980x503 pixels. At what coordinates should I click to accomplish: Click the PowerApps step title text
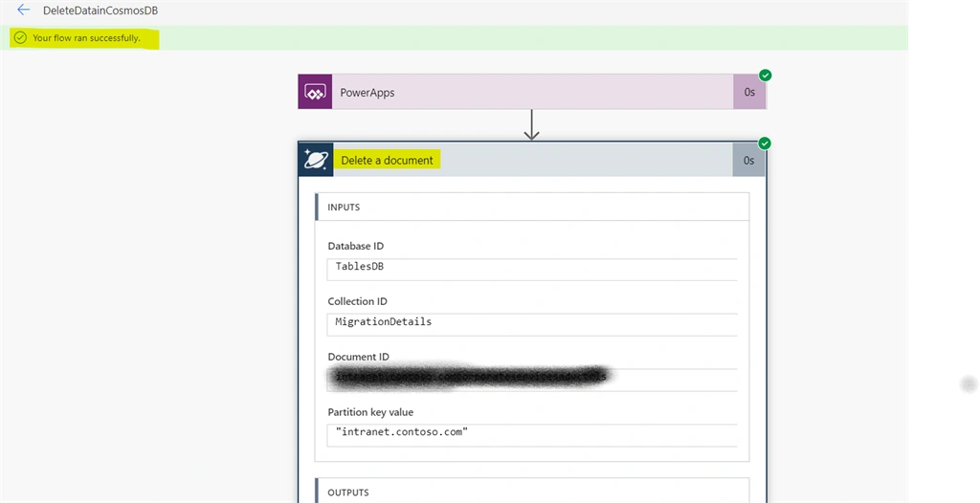(367, 93)
